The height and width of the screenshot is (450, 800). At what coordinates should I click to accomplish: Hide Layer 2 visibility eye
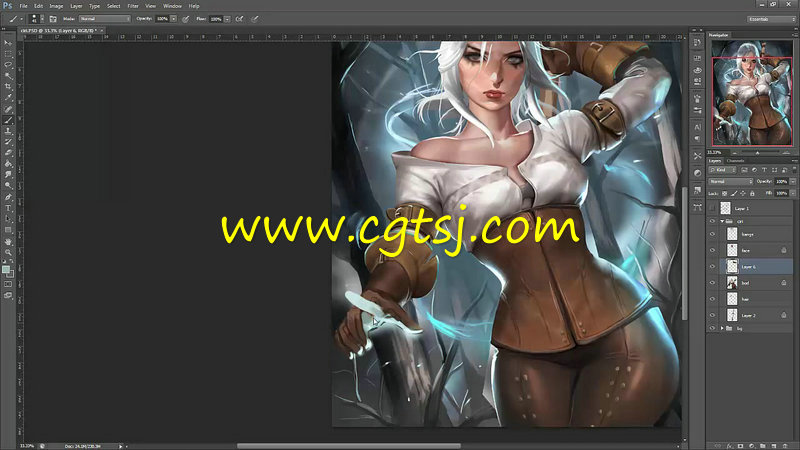click(x=712, y=315)
